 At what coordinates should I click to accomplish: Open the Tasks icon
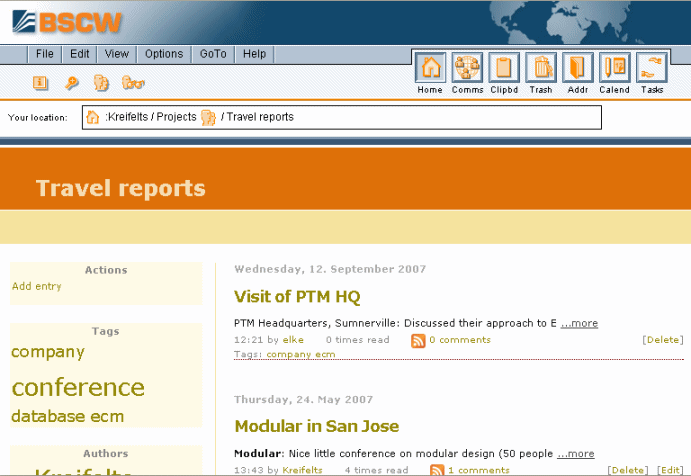point(652,68)
